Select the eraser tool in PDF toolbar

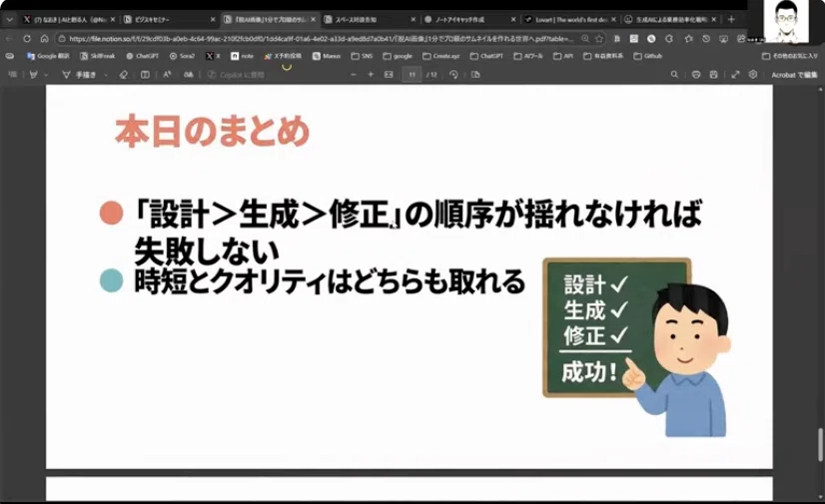[x=124, y=75]
